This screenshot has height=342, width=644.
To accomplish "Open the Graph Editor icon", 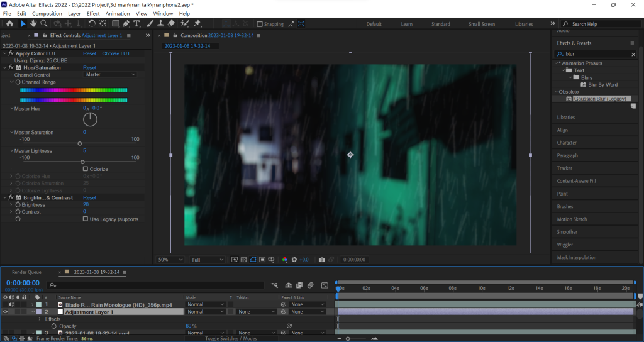I will click(x=325, y=285).
